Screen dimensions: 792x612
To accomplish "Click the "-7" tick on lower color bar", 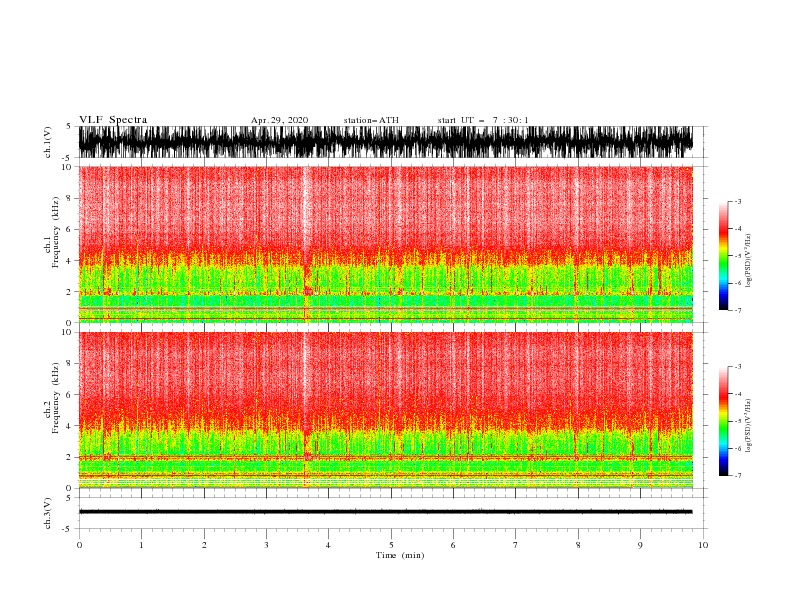I will [738, 476].
